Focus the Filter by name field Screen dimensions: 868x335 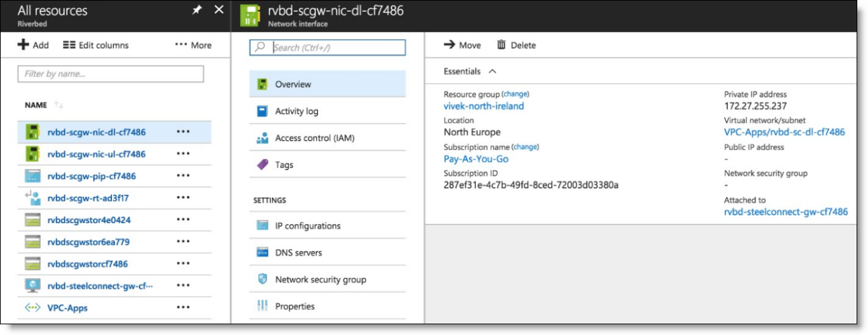(111, 74)
